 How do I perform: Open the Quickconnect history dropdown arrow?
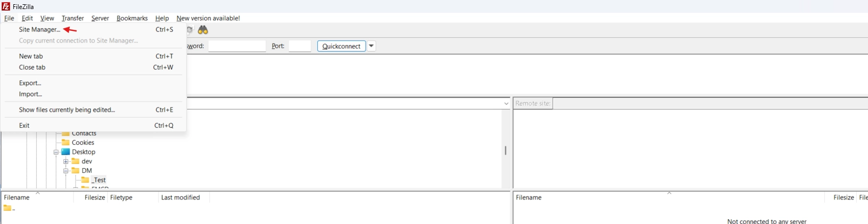372,46
